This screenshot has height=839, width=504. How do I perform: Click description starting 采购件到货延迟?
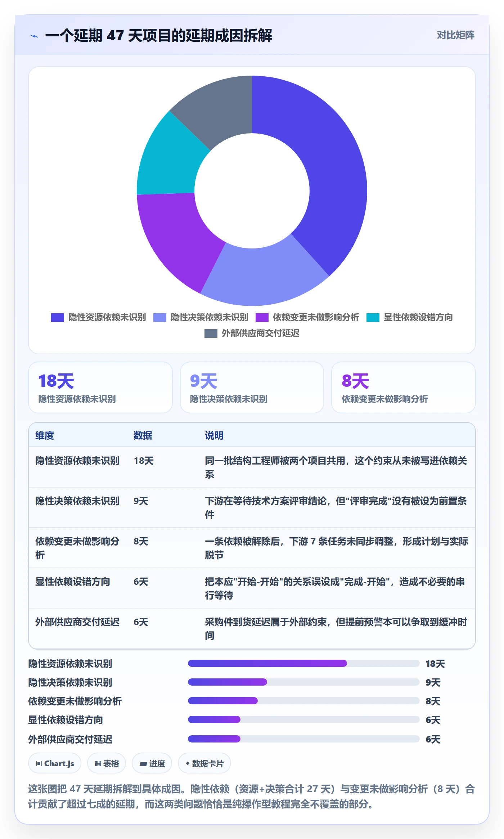(x=336, y=629)
